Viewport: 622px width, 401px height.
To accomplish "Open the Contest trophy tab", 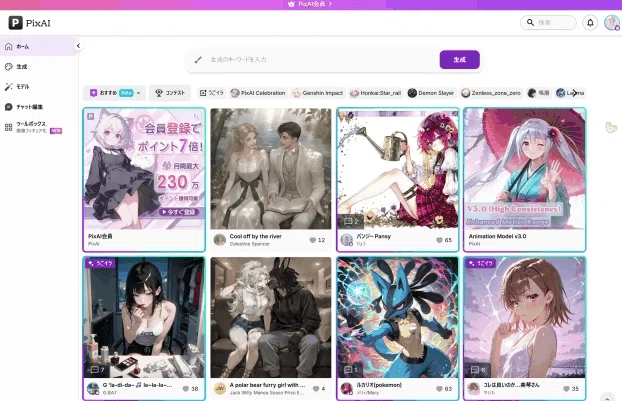I will coord(170,93).
